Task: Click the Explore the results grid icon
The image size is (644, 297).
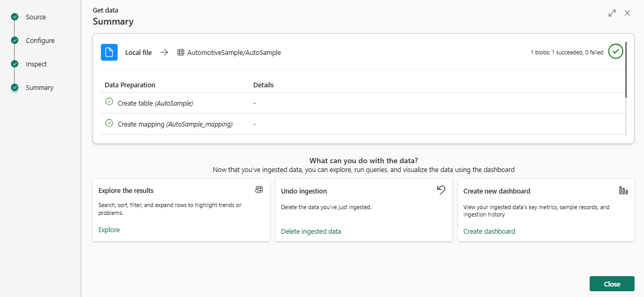Action: click(x=259, y=190)
